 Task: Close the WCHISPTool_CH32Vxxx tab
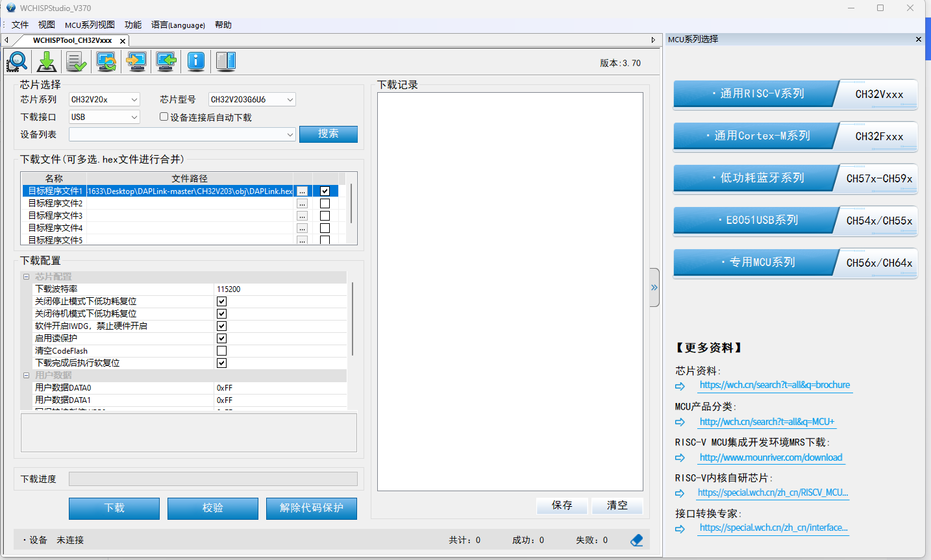(x=123, y=41)
